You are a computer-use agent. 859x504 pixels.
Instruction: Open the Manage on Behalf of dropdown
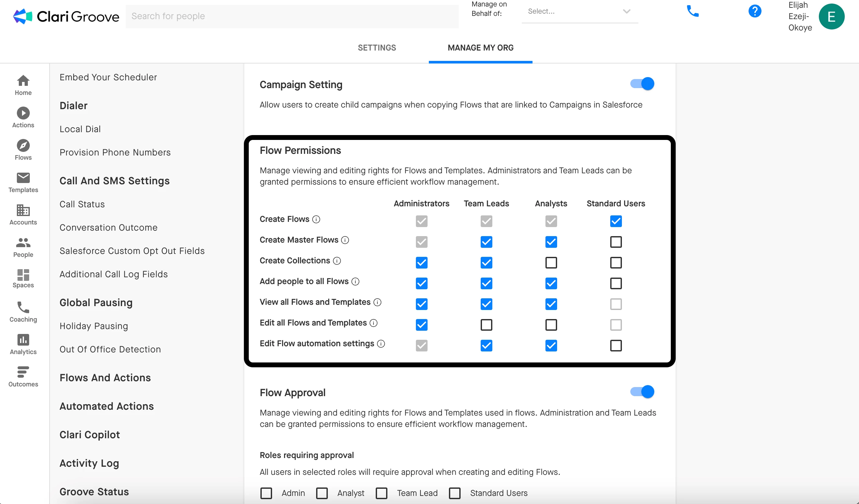click(579, 12)
